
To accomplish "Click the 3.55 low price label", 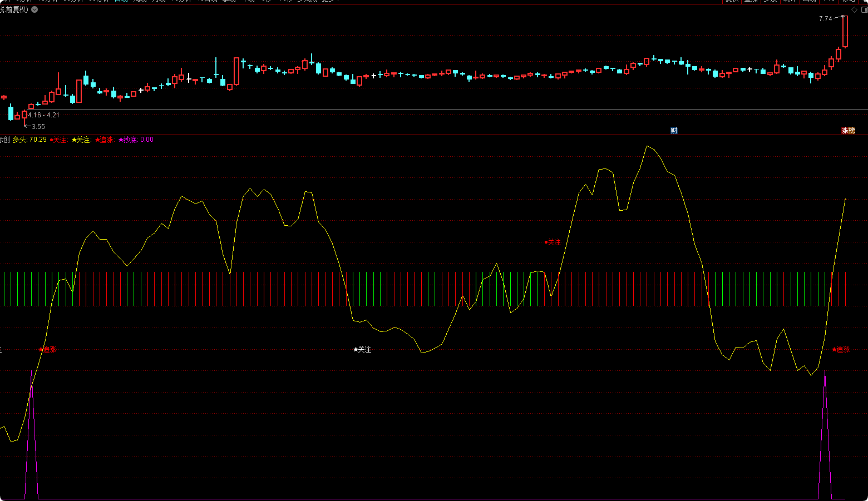I will point(38,127).
